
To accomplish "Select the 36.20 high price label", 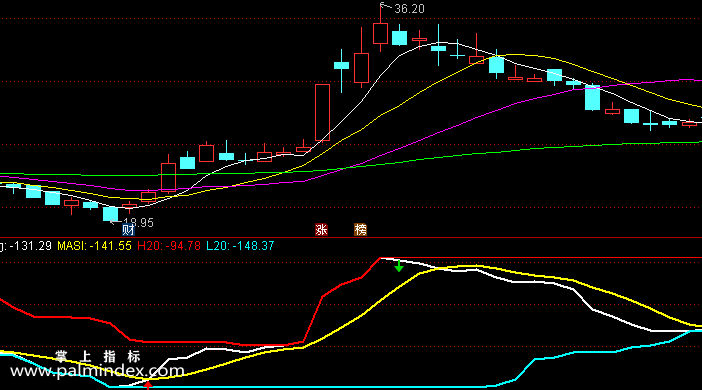I will click(x=409, y=9).
